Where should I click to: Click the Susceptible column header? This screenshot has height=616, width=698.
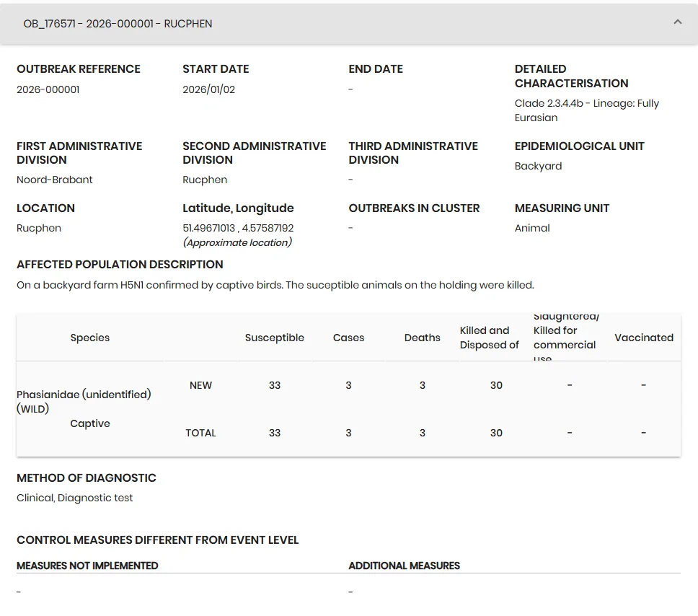coord(275,338)
